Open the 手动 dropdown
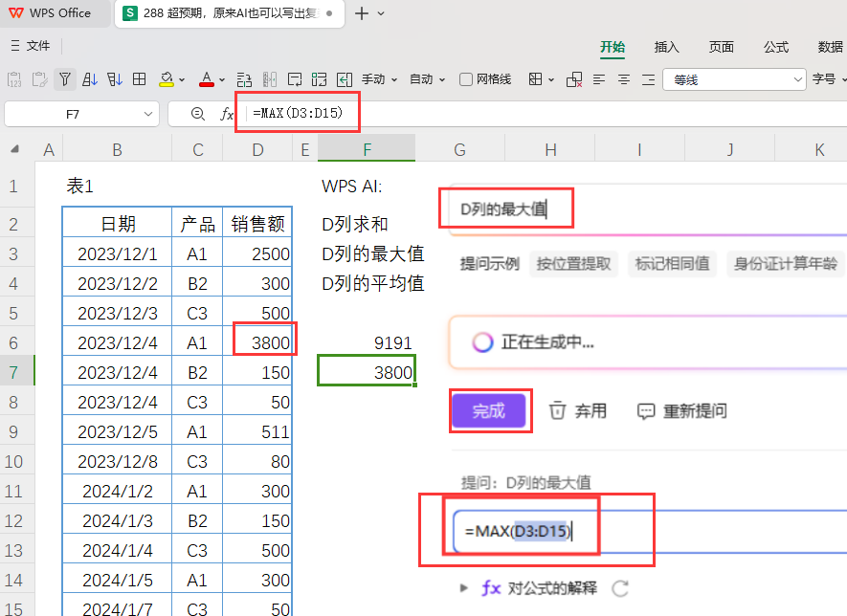Screen dimensions: 847x616 379,80
